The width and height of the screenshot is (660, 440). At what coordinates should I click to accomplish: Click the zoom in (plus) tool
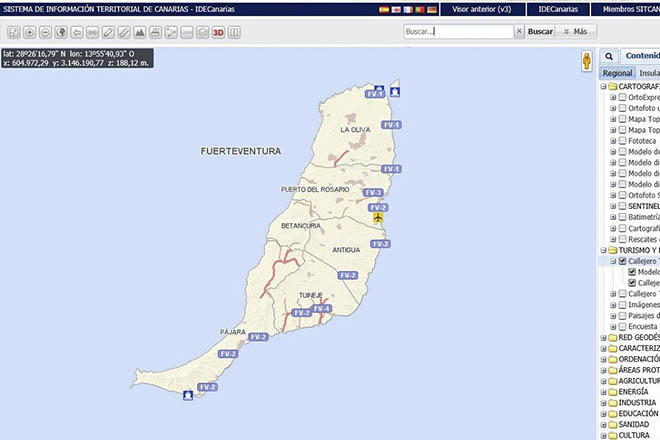coord(29,32)
